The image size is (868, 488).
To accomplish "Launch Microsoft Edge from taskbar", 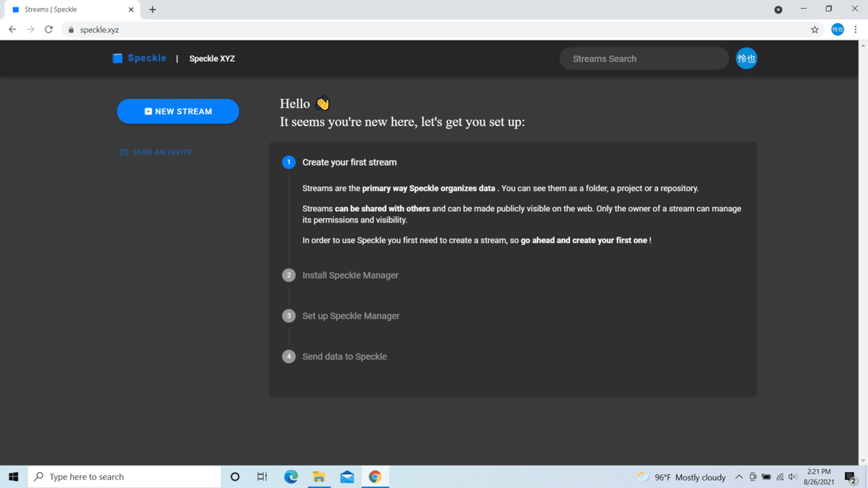I will 291,476.
